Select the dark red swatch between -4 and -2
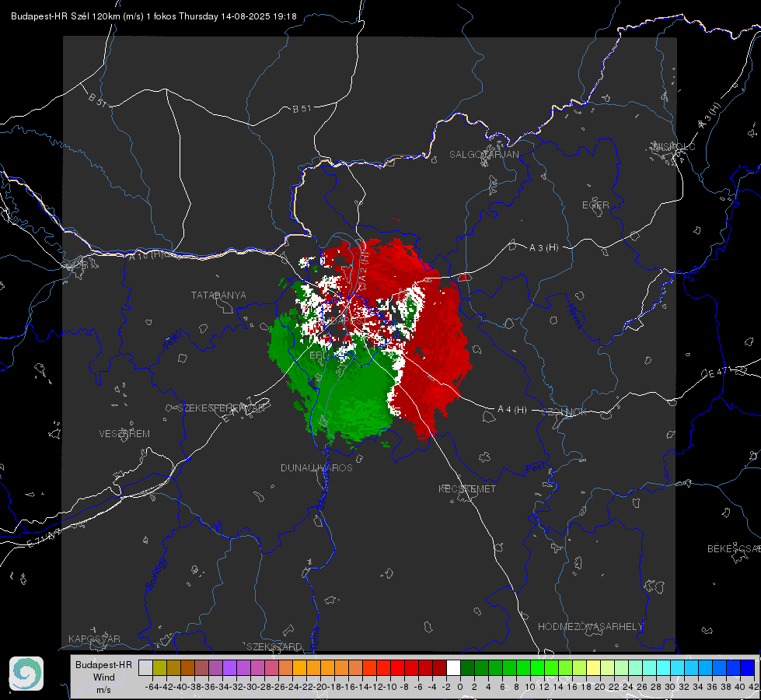 pyautogui.click(x=439, y=667)
